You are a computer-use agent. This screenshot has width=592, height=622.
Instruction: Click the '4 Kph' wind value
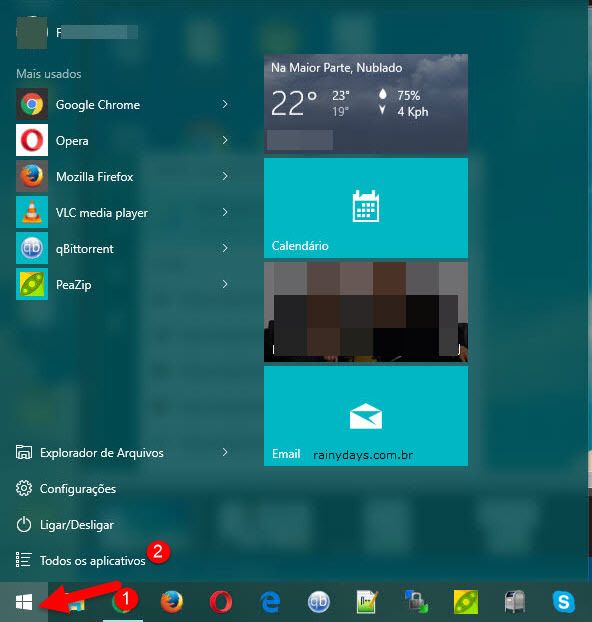coord(413,112)
